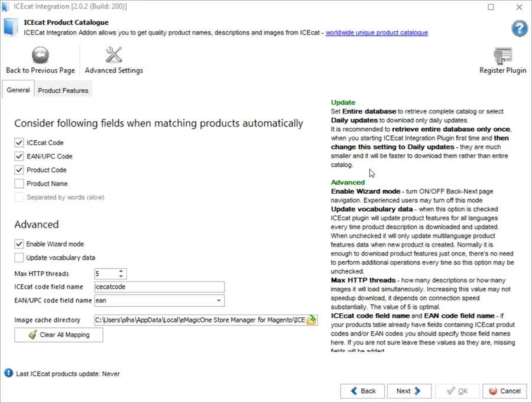
Task: Open help via the blue question mark icon
Action: [520, 28]
